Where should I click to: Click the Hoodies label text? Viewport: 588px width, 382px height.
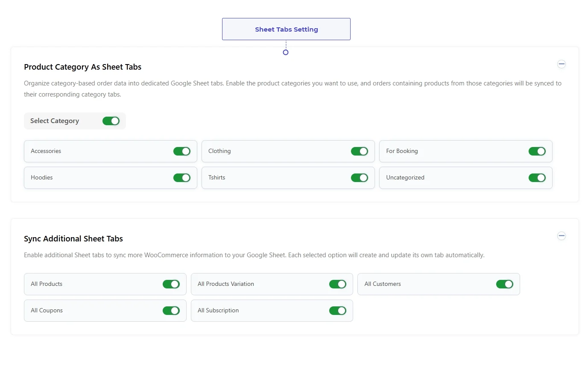click(42, 178)
